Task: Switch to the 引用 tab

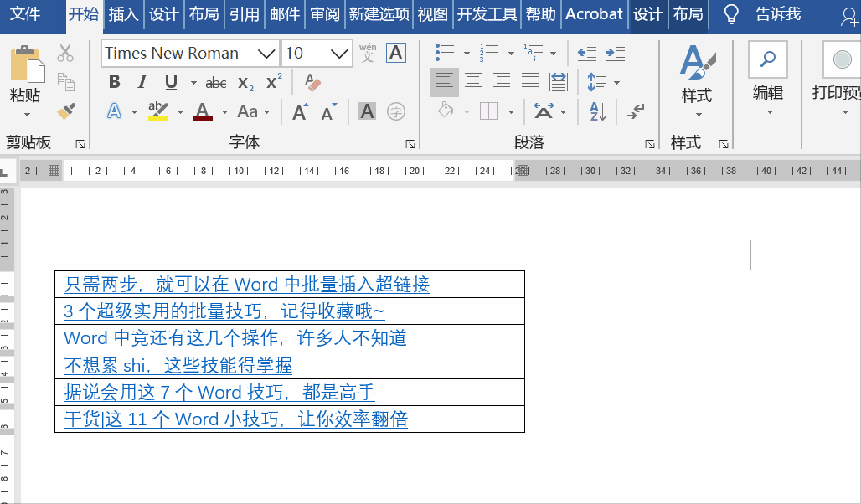Action: 245,13
